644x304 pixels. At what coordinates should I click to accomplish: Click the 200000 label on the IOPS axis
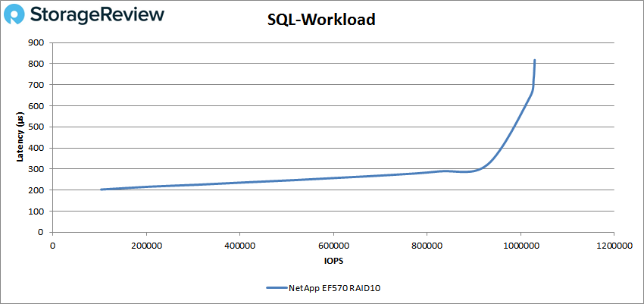[146, 246]
